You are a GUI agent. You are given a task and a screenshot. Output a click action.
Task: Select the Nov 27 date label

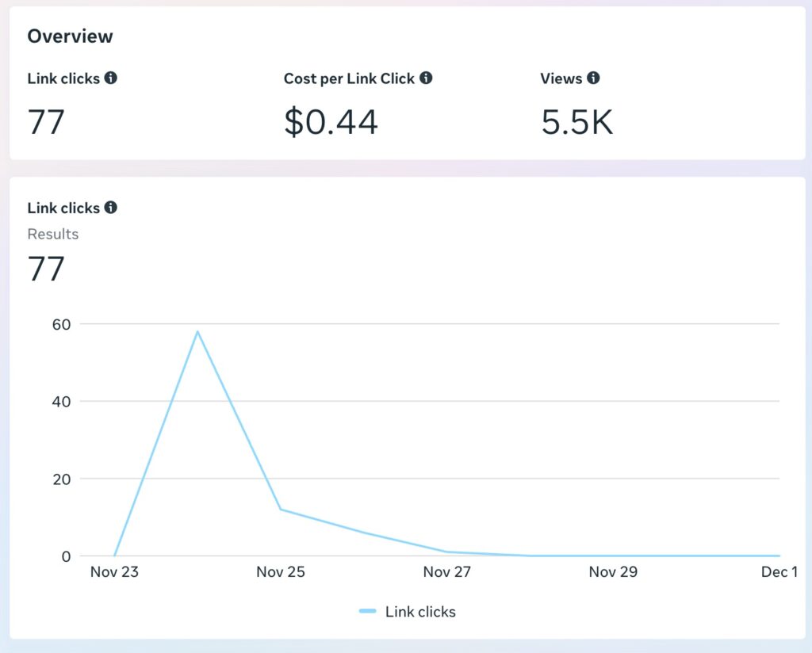[x=447, y=572]
